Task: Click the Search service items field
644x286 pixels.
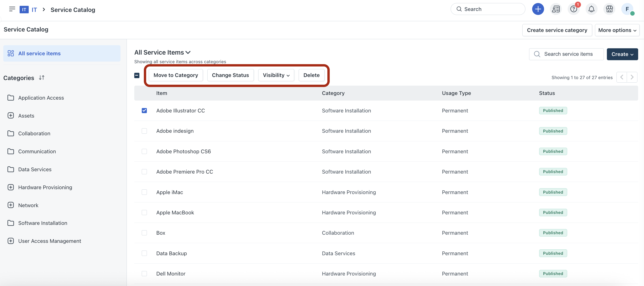Action: (x=568, y=54)
